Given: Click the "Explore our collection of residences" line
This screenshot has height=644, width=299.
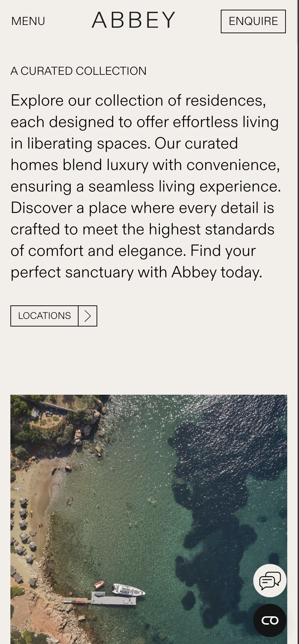Looking at the screenshot, I should click(138, 101).
